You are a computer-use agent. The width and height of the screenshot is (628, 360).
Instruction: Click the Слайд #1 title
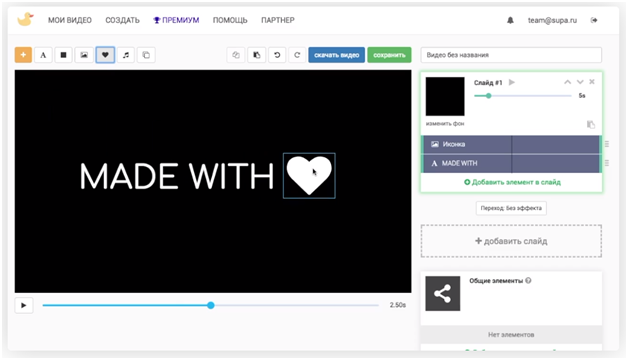[x=488, y=83]
